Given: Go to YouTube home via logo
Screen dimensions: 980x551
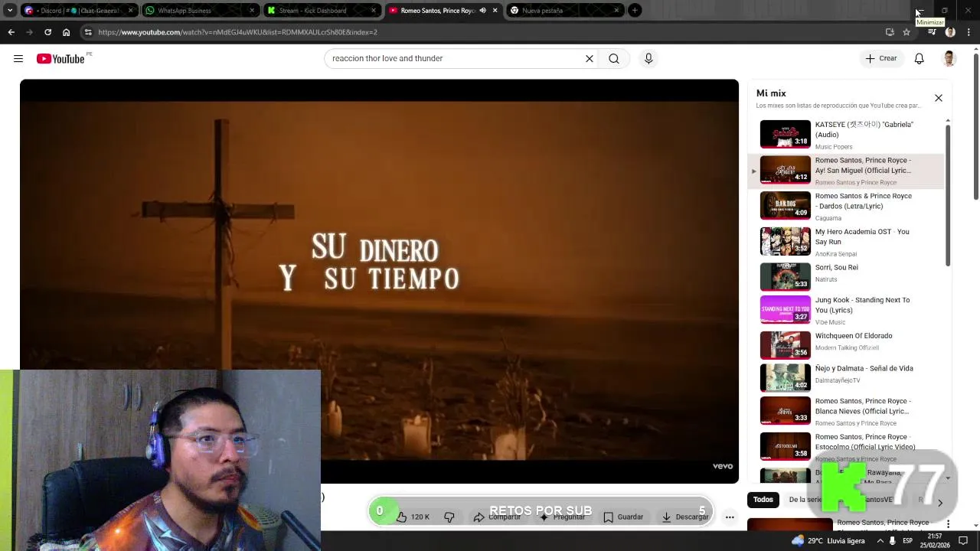Looking at the screenshot, I should pyautogui.click(x=60, y=59).
